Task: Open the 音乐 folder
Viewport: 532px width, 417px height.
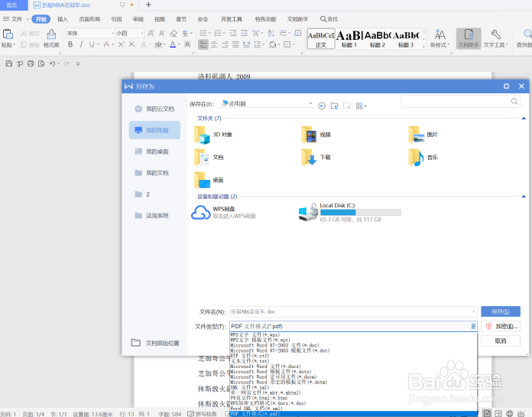Action: point(423,158)
